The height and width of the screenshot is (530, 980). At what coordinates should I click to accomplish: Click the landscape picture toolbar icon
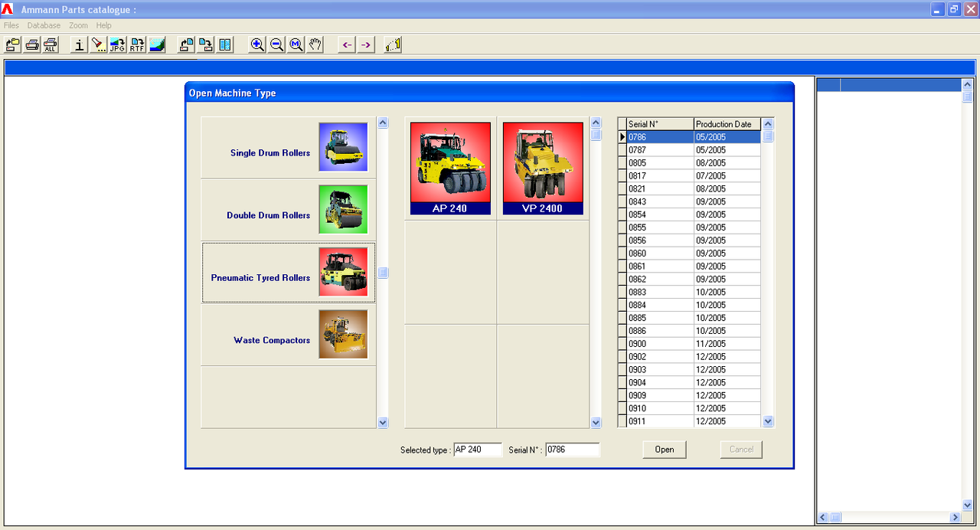tap(157, 44)
